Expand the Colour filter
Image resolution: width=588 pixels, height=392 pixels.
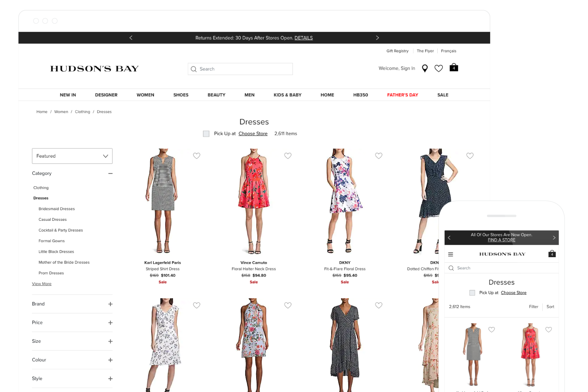(110, 360)
